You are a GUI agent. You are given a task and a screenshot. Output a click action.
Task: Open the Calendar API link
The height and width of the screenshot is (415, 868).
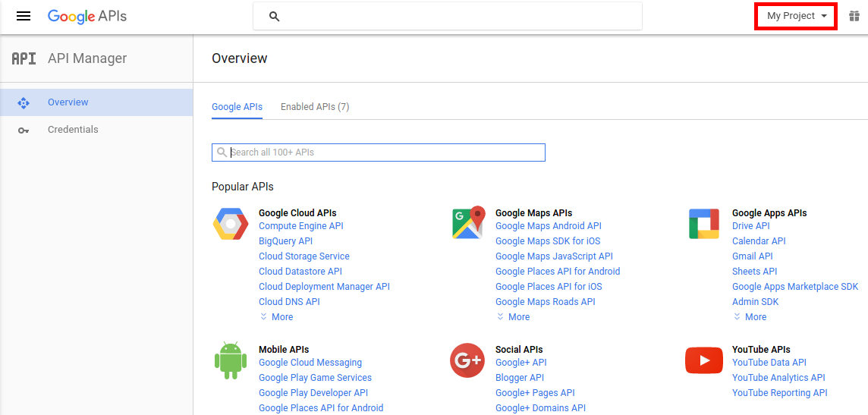coord(759,241)
